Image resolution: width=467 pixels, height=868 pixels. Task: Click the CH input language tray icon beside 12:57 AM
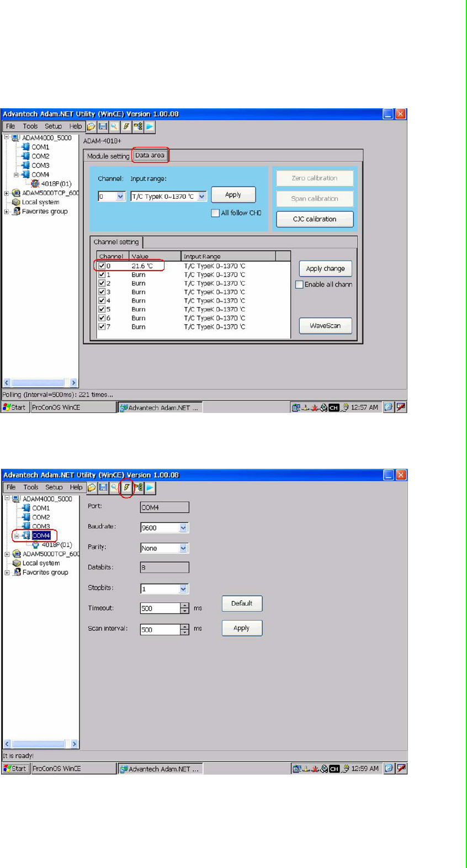pyautogui.click(x=333, y=407)
